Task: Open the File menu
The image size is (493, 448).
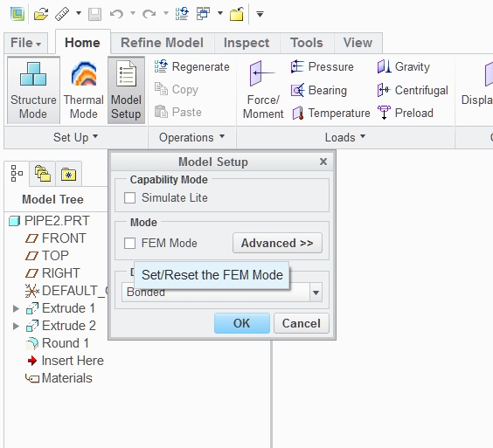Action: click(25, 43)
